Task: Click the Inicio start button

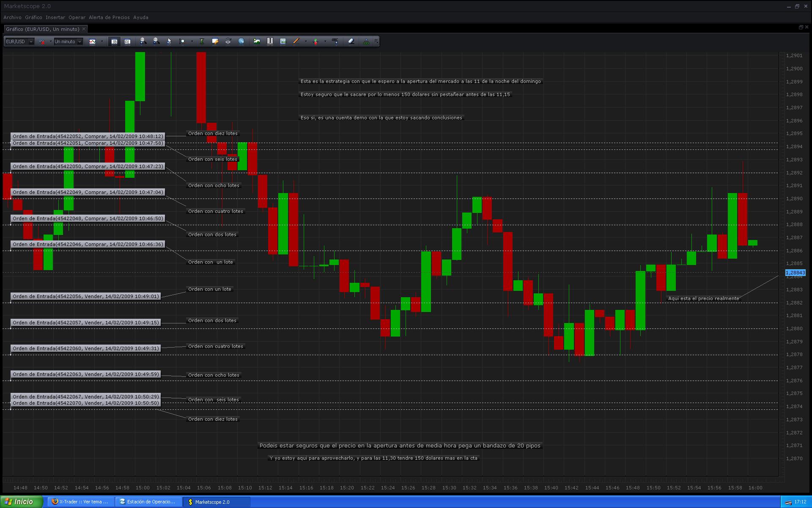Action: coord(21,502)
